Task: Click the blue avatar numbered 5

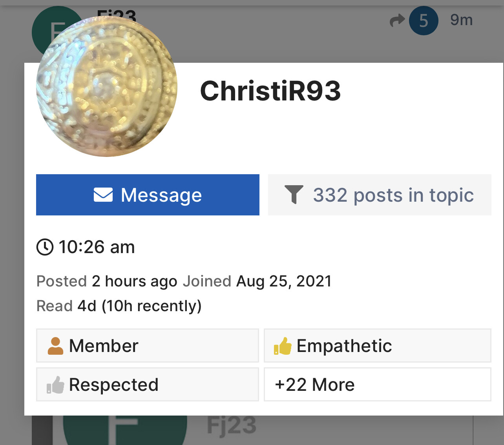Action: pyautogui.click(x=424, y=20)
